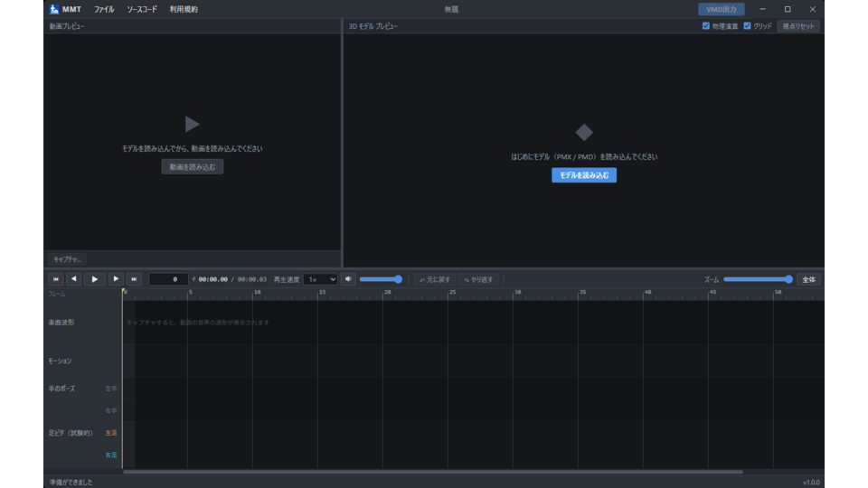Click the 右手 sub-track label
Screen dimensions: 868x488
[111, 411]
